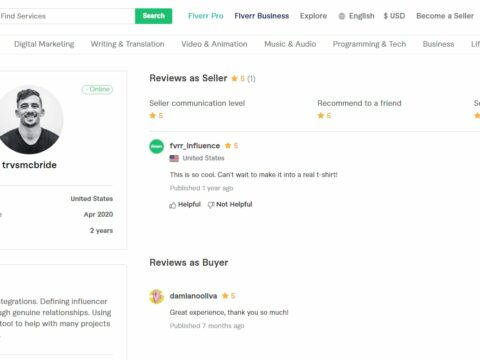Open the Explore link
The width and height of the screenshot is (480, 360).
313,16
